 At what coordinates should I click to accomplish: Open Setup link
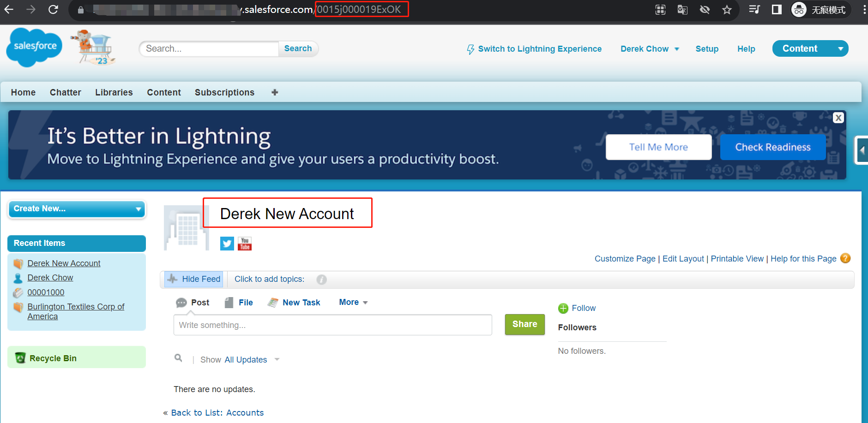[707, 49]
